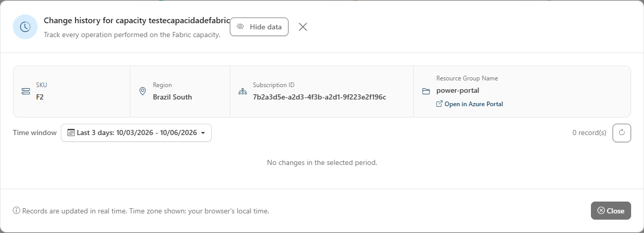The height and width of the screenshot is (233, 644).
Task: Click the 'Track every operation' subtitle text
Action: tap(132, 35)
